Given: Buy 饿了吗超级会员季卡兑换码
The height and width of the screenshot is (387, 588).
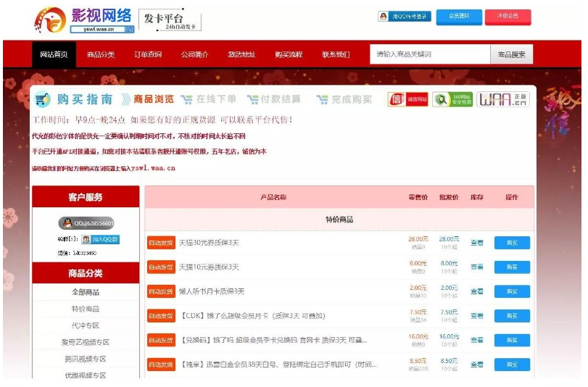Looking at the screenshot, I should [x=512, y=341].
